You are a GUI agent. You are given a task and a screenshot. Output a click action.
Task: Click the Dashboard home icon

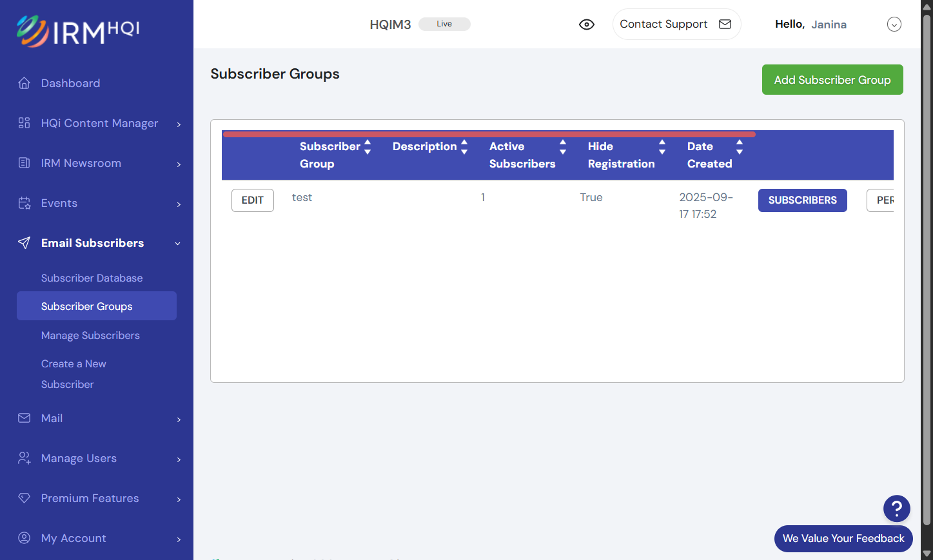[25, 83]
